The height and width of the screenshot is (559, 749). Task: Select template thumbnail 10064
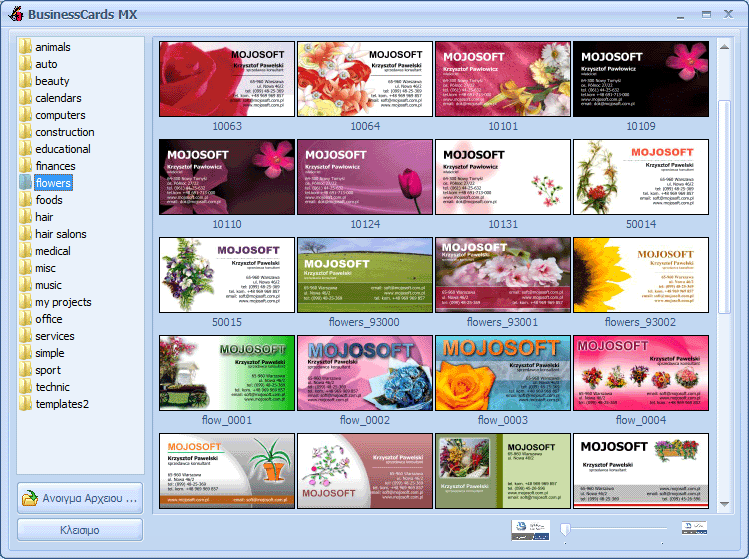(365, 79)
